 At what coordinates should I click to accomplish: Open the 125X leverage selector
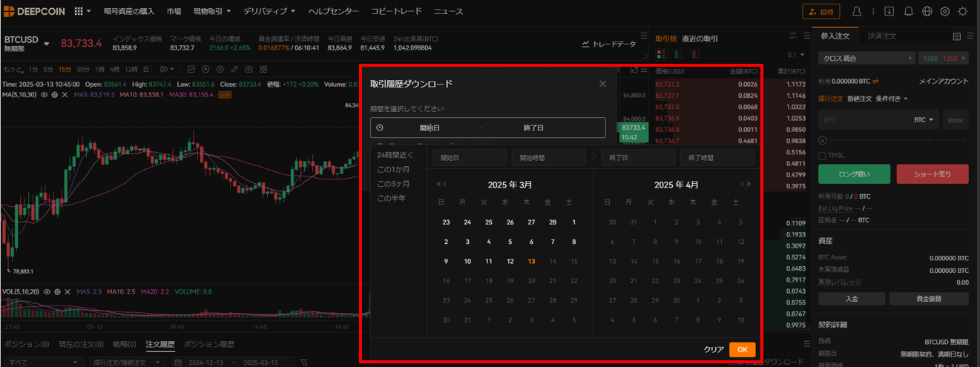pyautogui.click(x=944, y=58)
